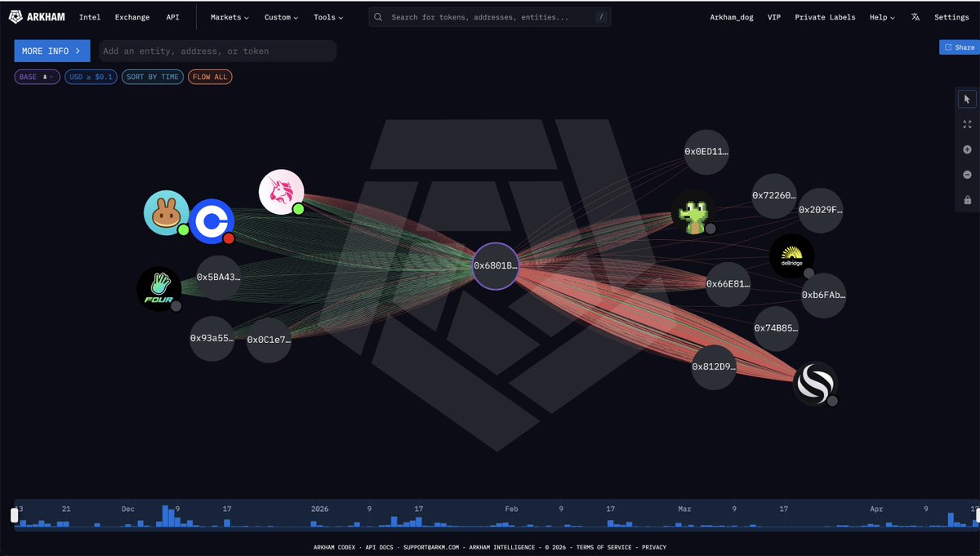This screenshot has width=980, height=556.
Task: Open the PRIVACY footer link
Action: (654, 547)
